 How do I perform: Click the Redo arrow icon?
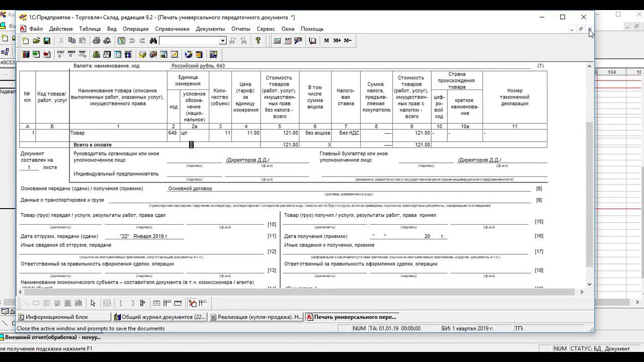(142, 41)
